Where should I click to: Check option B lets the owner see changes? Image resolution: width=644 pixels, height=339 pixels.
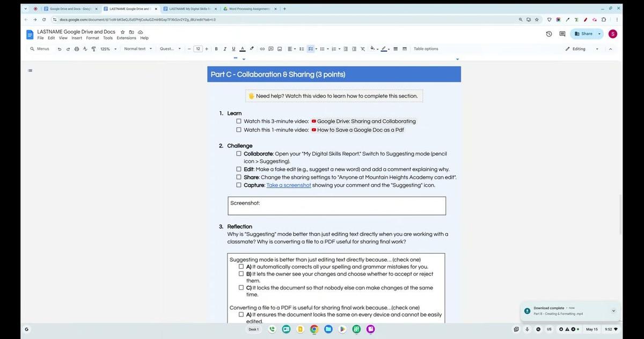[241, 274]
